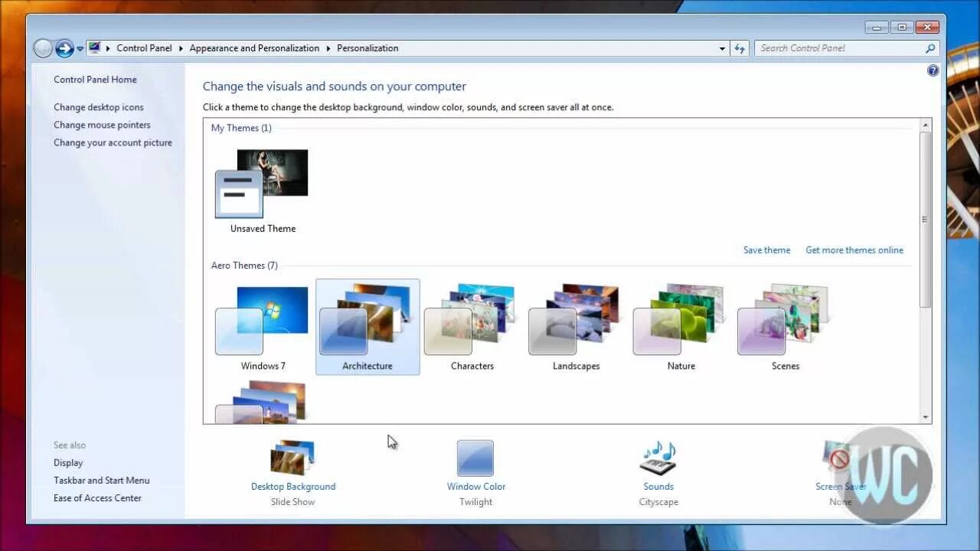This screenshot has width=980, height=551.
Task: Click the themes list scroll up arrow
Action: pos(926,125)
